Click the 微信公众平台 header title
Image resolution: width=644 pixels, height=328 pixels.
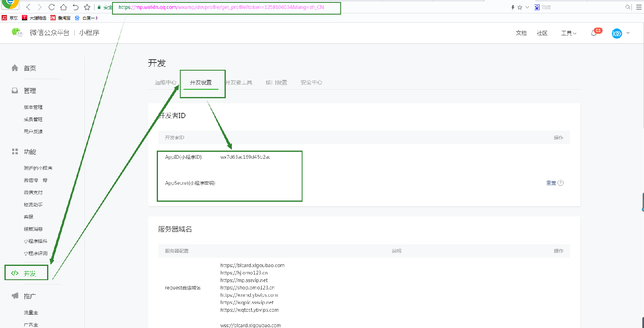pos(50,33)
